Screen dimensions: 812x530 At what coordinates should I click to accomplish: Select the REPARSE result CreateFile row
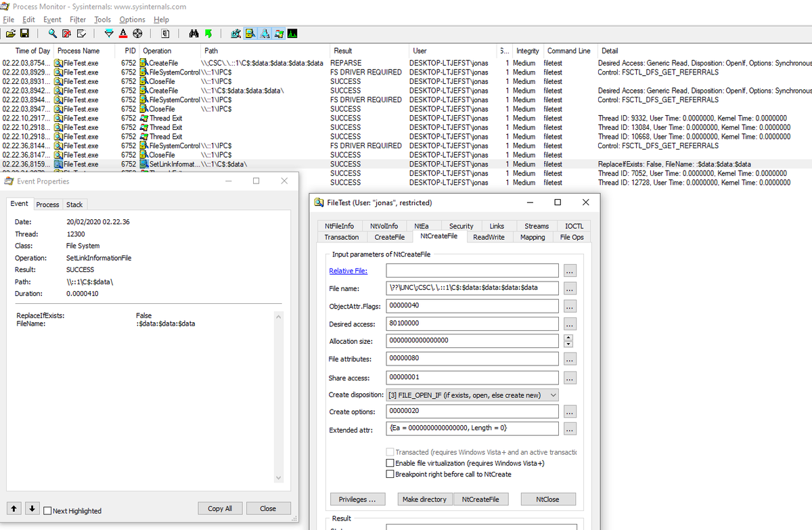click(x=406, y=63)
